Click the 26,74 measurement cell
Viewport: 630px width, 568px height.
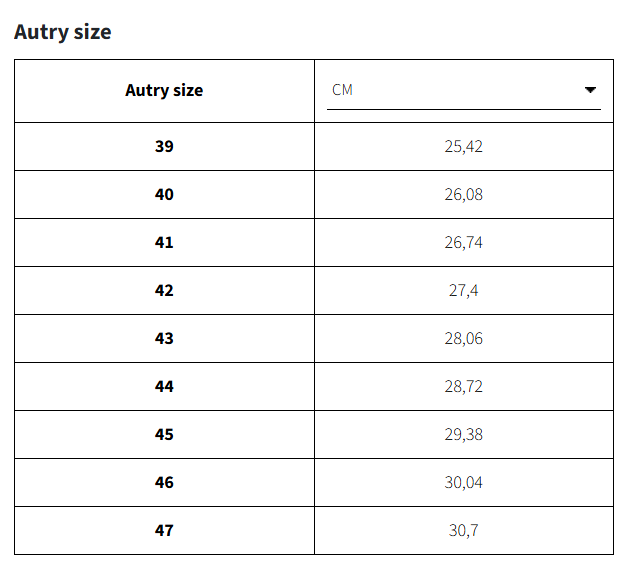[463, 242]
